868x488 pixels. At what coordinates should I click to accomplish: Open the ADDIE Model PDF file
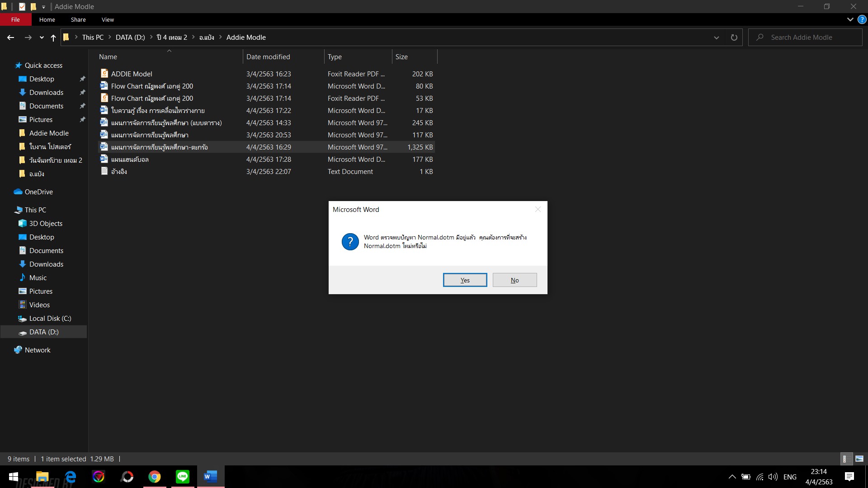point(132,74)
